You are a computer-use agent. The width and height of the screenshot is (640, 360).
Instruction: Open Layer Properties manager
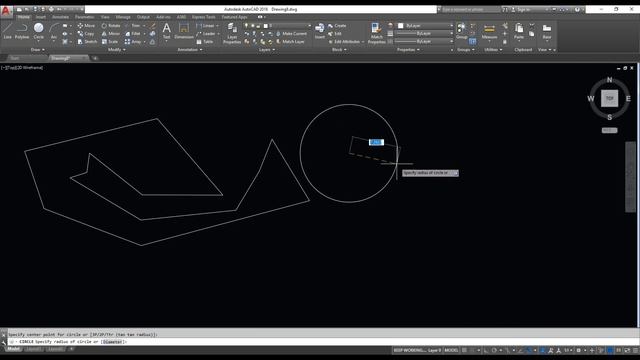point(232,33)
